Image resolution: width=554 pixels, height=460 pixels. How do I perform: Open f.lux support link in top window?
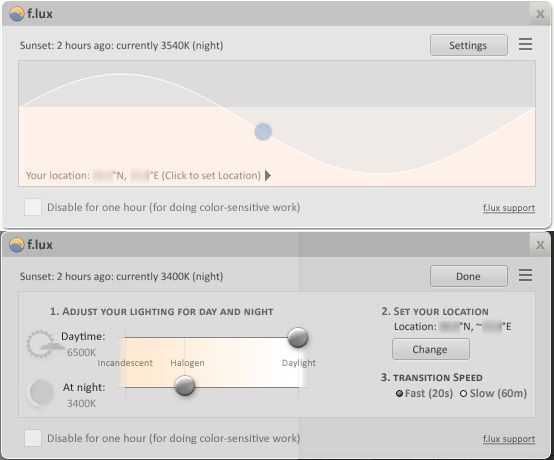click(x=509, y=208)
